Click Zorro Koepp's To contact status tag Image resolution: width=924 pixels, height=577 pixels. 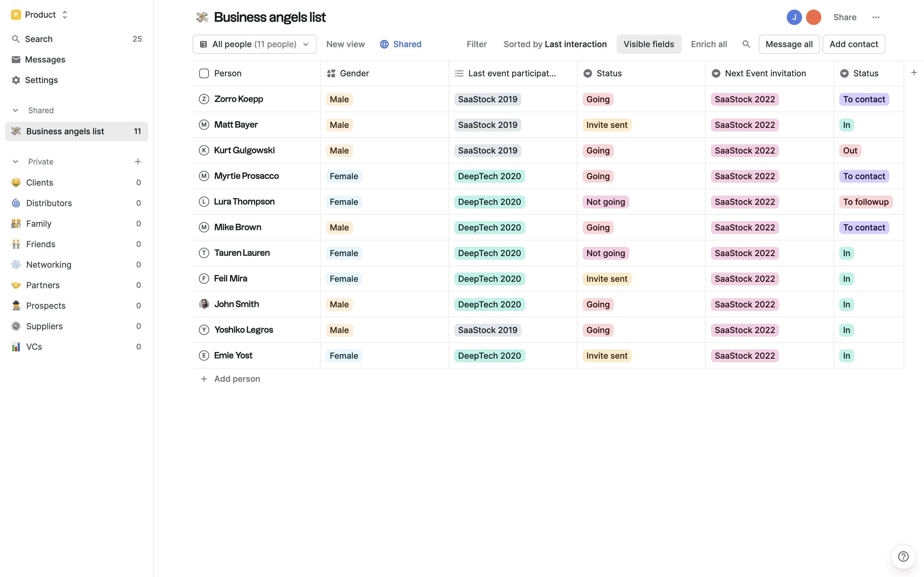click(x=864, y=99)
